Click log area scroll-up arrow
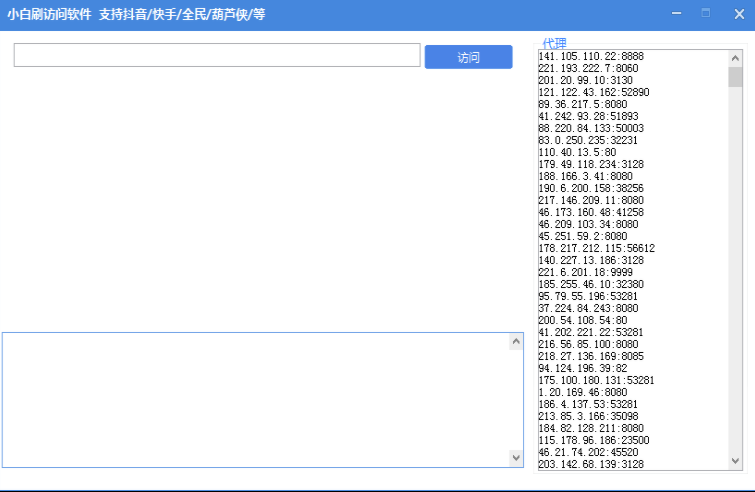This screenshot has width=755, height=492. pos(516,342)
